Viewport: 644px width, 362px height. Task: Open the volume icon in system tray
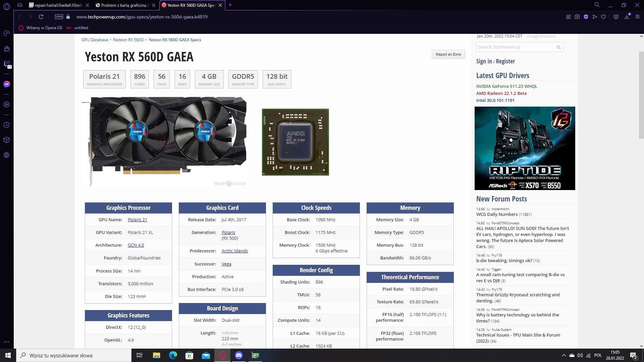(x=580, y=355)
